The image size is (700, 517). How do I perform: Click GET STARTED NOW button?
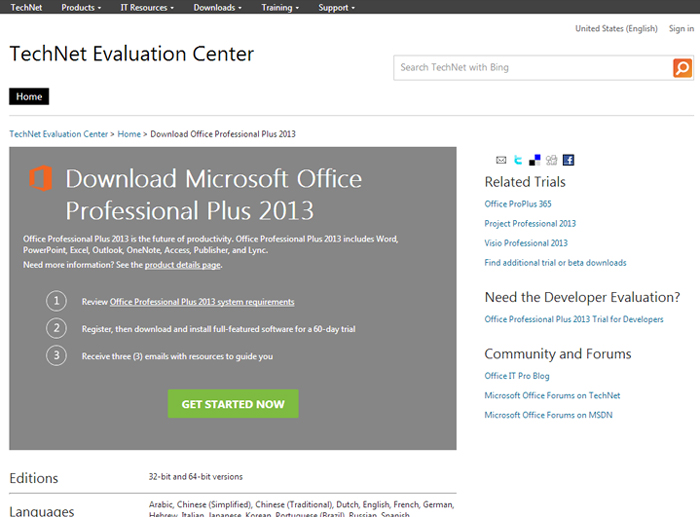(233, 404)
